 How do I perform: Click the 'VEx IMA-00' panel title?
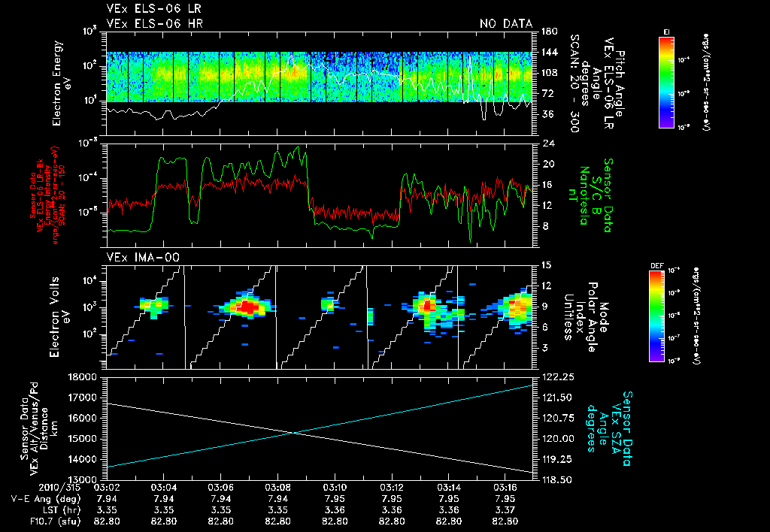143,257
